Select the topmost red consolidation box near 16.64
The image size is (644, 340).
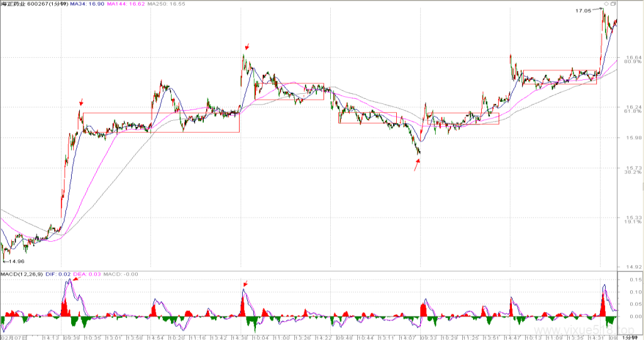[560, 77]
